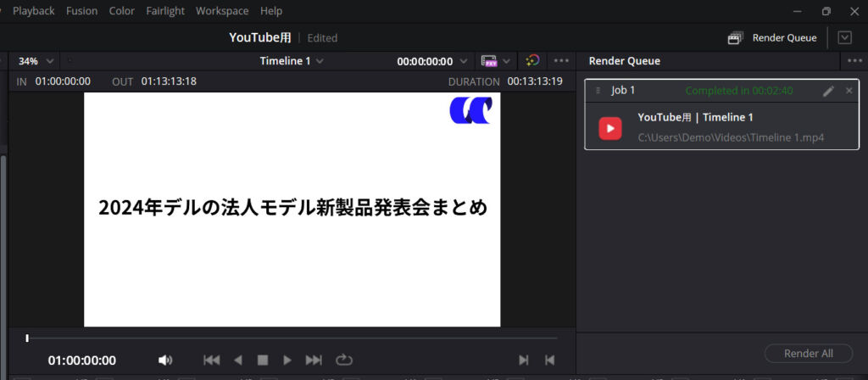This screenshot has width=868, height=380.
Task: Play the timeline in reverse
Action: point(238,360)
